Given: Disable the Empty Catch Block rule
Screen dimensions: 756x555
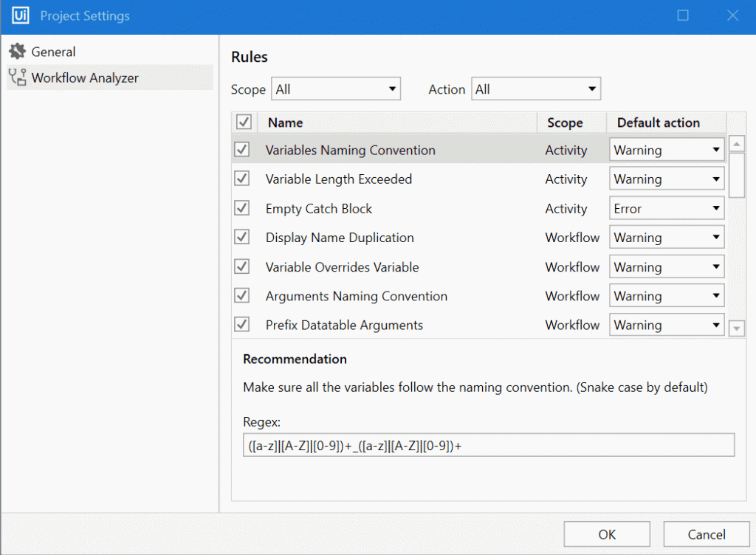Looking at the screenshot, I should (x=242, y=208).
